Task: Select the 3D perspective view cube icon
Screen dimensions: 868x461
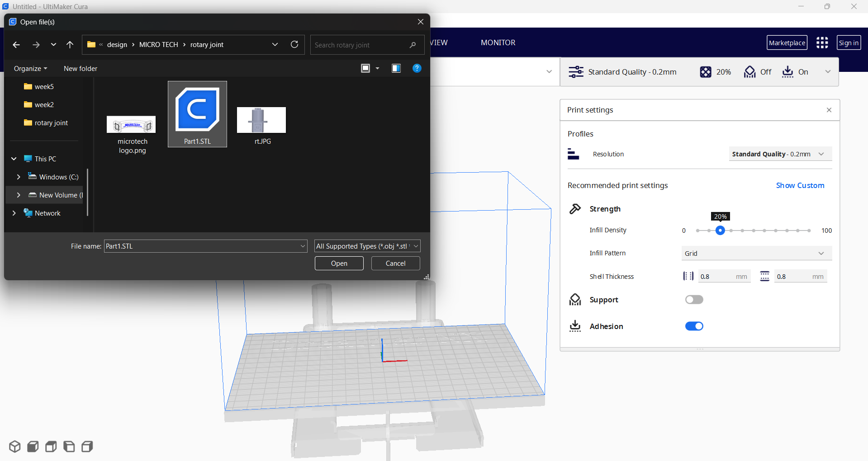Action: click(x=15, y=447)
